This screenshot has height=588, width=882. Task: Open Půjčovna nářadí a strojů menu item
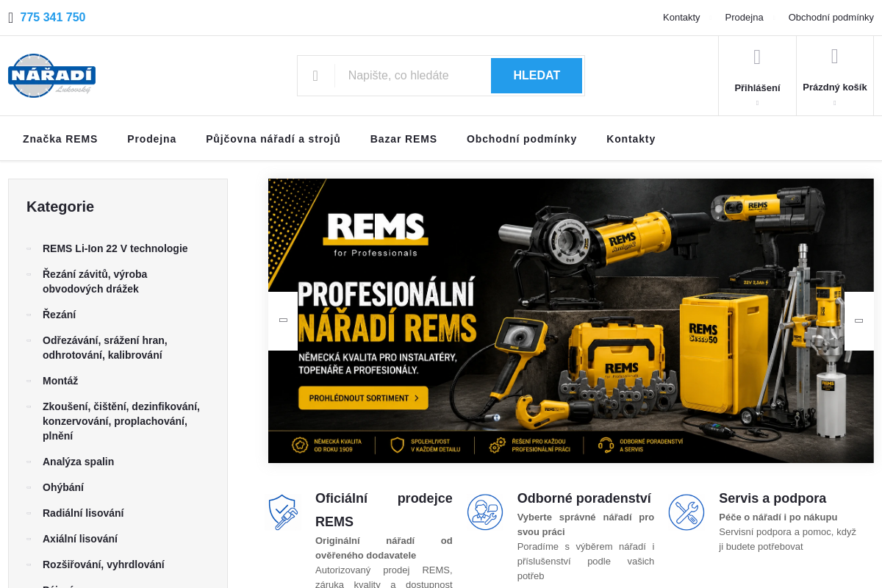[273, 139]
